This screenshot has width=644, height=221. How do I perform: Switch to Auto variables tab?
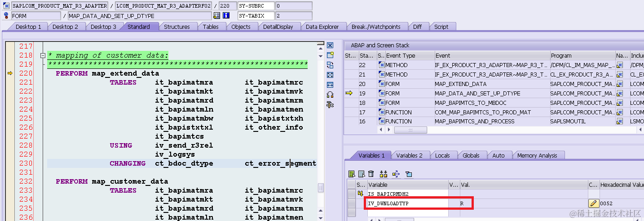[498, 155]
